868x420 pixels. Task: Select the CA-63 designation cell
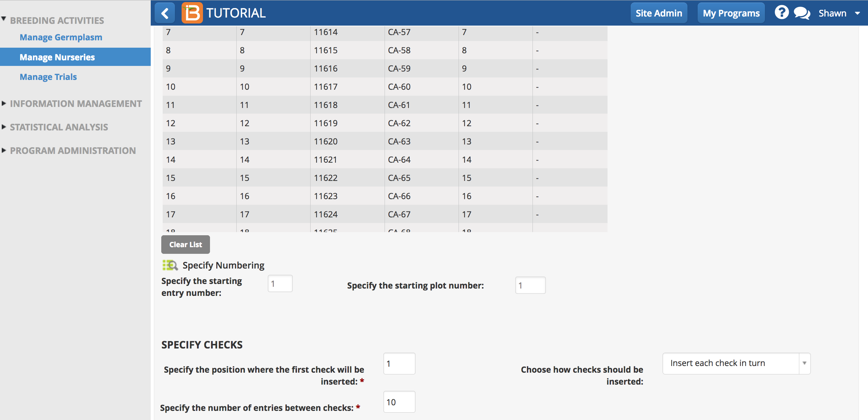pyautogui.click(x=421, y=141)
